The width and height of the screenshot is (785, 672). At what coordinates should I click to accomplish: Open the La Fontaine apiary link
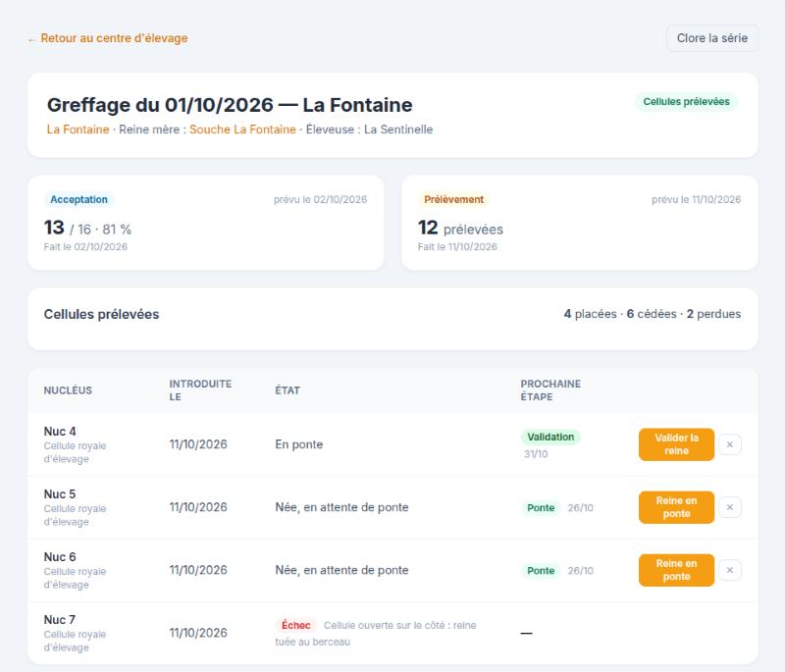point(78,129)
